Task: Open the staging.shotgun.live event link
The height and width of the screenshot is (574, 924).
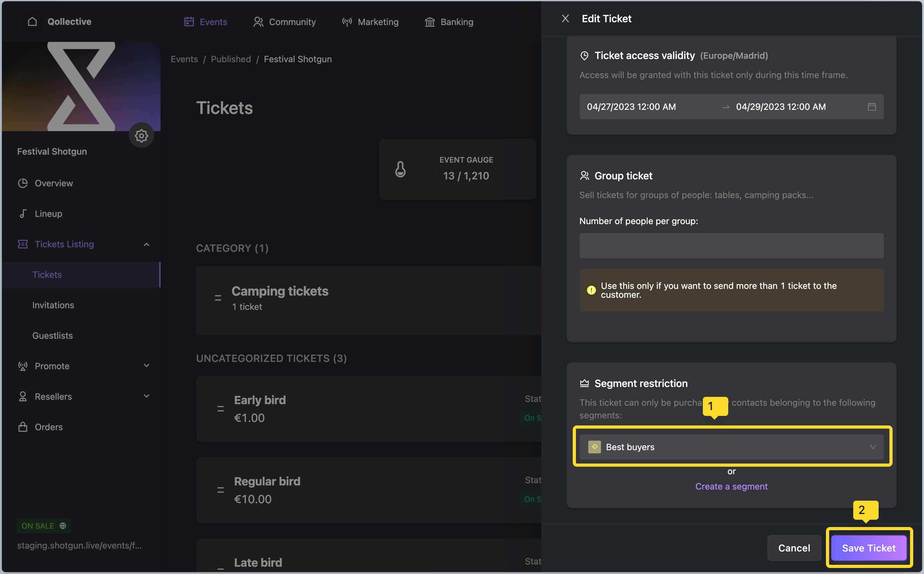Action: 79,545
